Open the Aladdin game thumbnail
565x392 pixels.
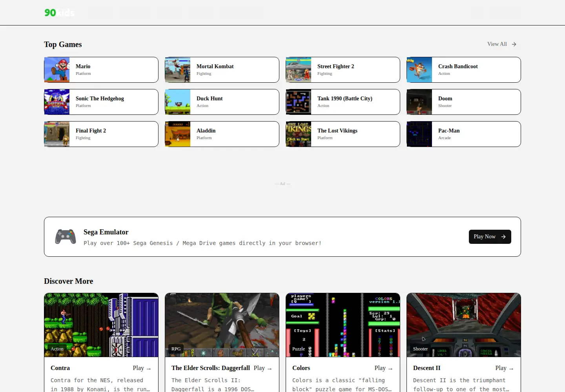(x=178, y=134)
